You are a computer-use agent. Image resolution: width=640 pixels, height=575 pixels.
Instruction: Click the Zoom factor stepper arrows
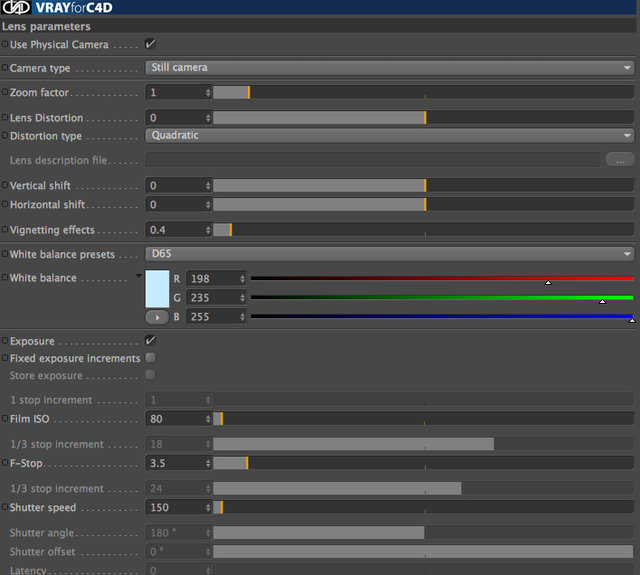208,93
